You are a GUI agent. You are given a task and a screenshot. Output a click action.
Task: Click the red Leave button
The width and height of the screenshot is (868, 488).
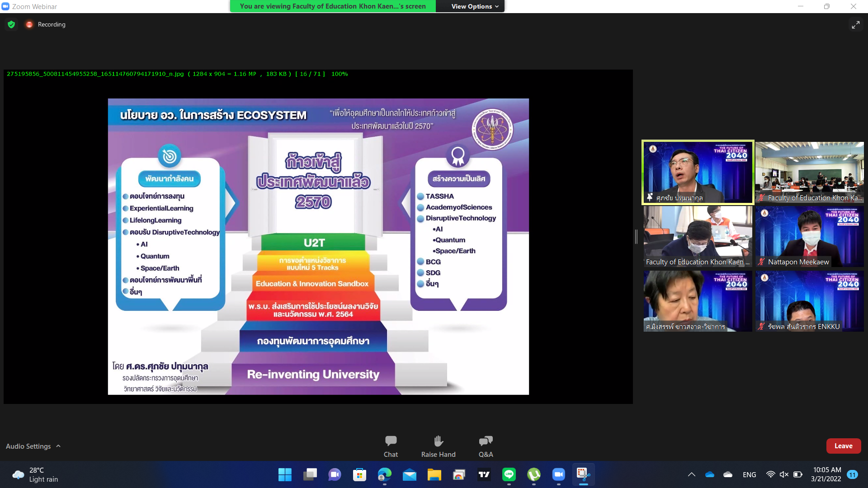coord(843,446)
